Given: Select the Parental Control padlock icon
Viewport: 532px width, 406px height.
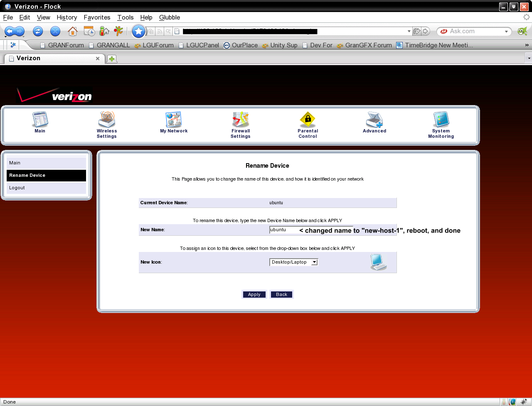Looking at the screenshot, I should 308,120.
